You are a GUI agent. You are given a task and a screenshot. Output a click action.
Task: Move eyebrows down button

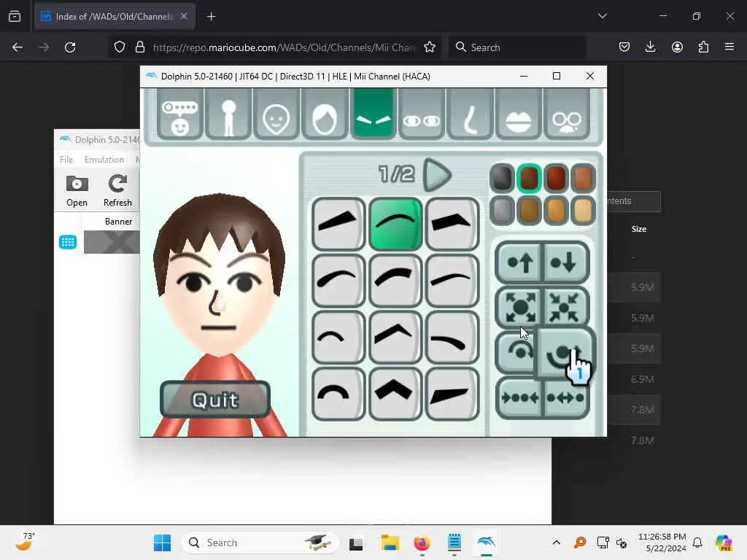click(x=566, y=262)
